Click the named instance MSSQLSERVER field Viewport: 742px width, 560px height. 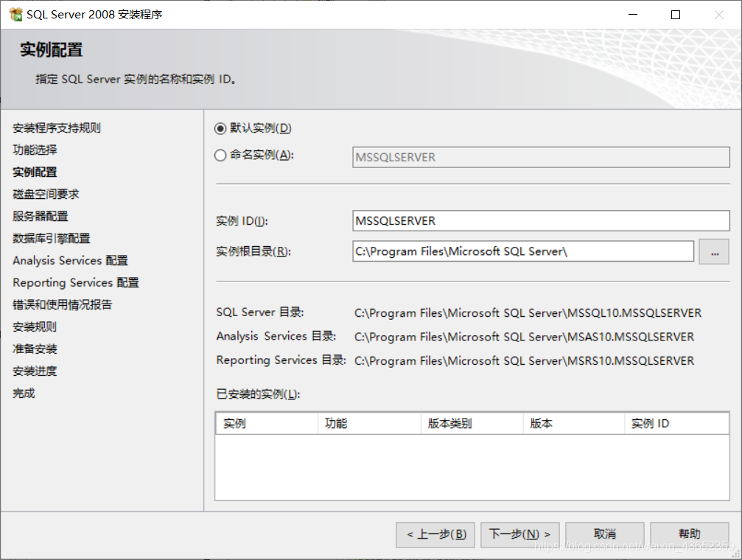[x=541, y=157]
